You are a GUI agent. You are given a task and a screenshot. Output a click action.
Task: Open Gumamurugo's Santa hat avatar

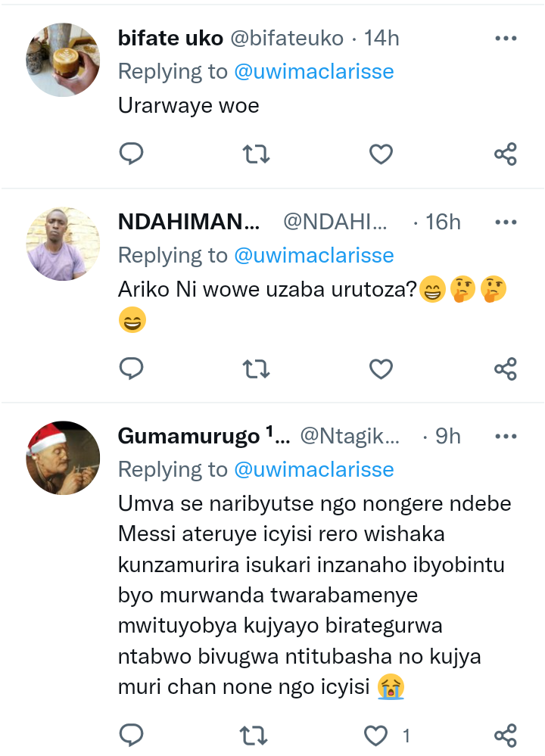pos(64,458)
